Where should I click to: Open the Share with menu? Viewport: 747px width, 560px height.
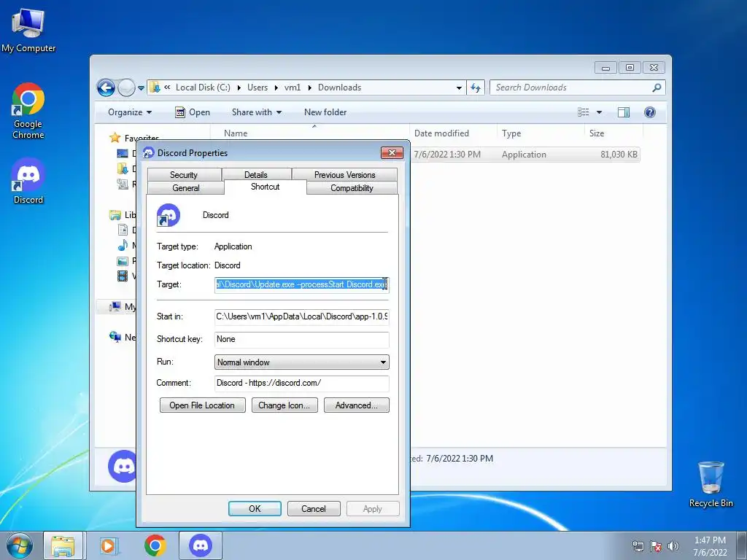pyautogui.click(x=257, y=112)
